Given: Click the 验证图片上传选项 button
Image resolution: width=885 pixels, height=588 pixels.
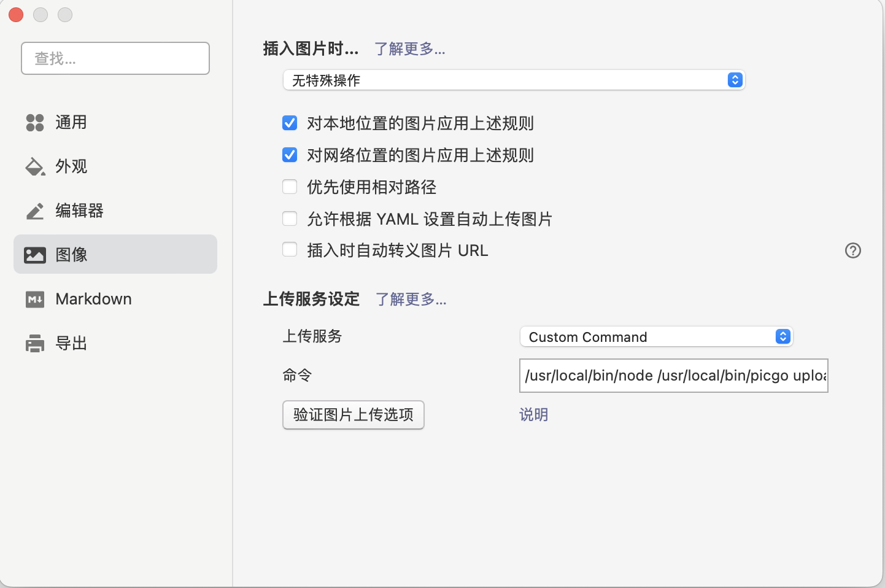Looking at the screenshot, I should click(354, 415).
